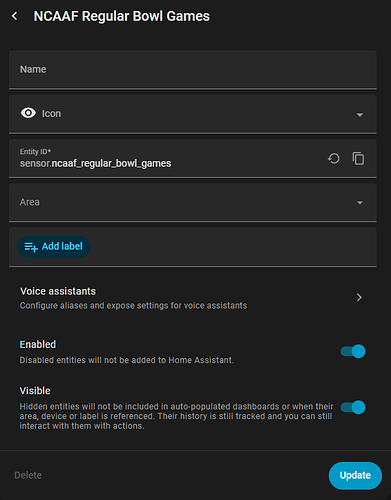Reset entity ID with restore icon
Image resolution: width=391 pixels, height=500 pixels.
coord(334,158)
